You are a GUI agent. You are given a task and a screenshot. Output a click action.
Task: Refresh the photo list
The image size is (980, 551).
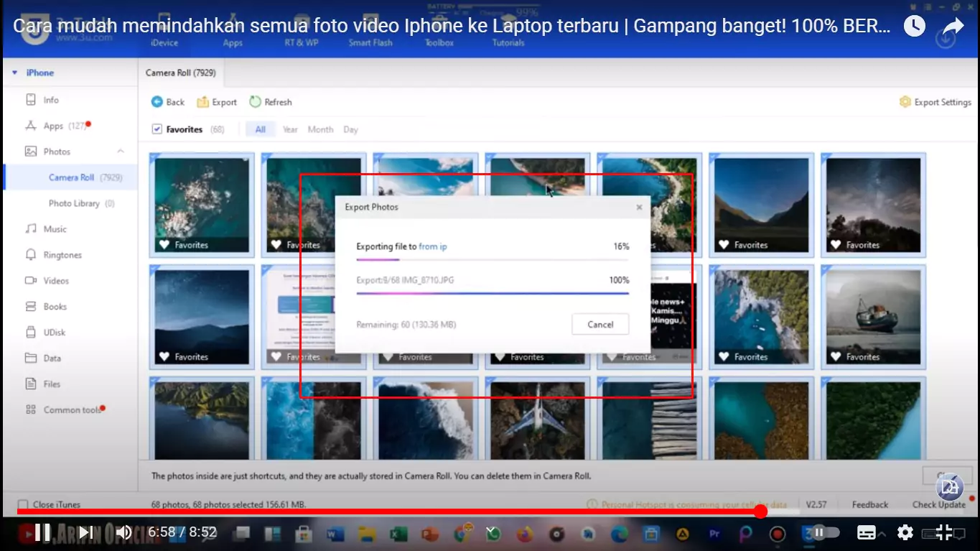pyautogui.click(x=271, y=102)
